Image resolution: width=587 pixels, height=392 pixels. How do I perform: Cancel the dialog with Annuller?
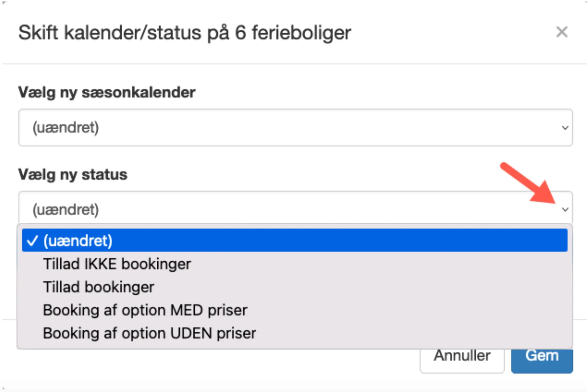(x=462, y=355)
